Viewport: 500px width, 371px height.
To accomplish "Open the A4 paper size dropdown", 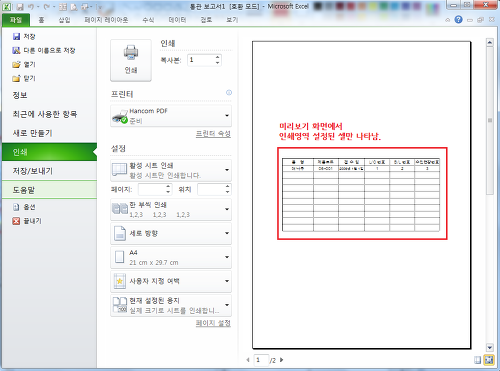I will pos(171,257).
